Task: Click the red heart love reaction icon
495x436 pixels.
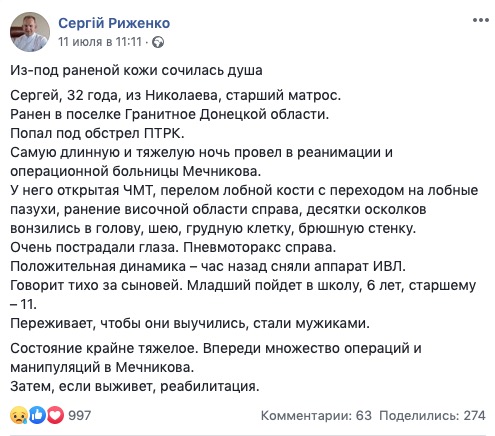Action: tap(55, 415)
